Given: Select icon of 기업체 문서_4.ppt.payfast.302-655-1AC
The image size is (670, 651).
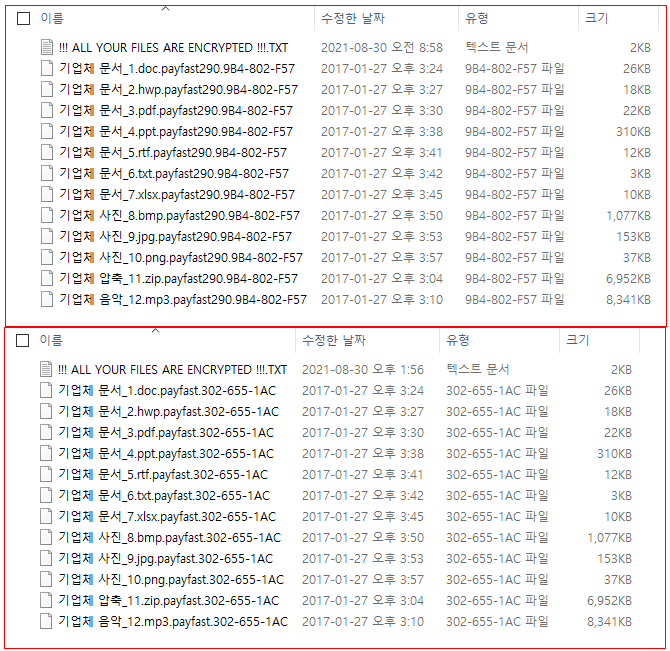Looking at the screenshot, I should pyautogui.click(x=46, y=453).
